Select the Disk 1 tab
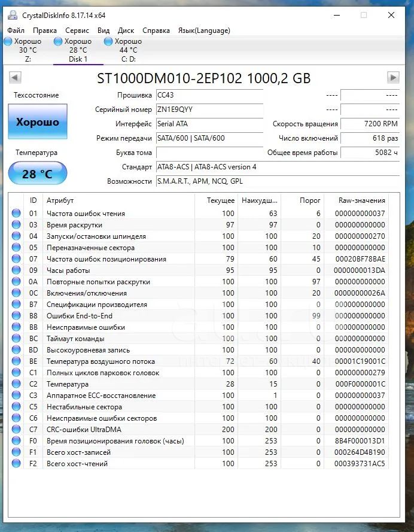 (78, 50)
